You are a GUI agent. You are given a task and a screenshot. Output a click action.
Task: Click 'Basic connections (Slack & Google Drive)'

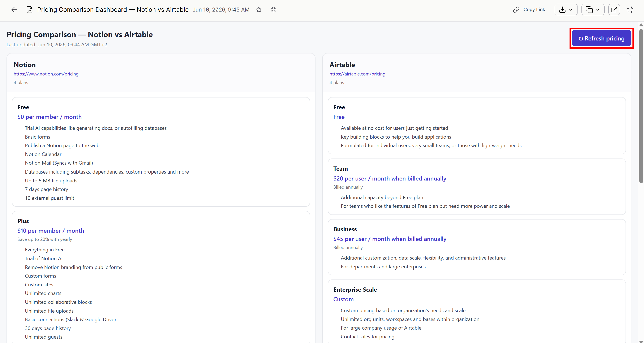coord(70,320)
